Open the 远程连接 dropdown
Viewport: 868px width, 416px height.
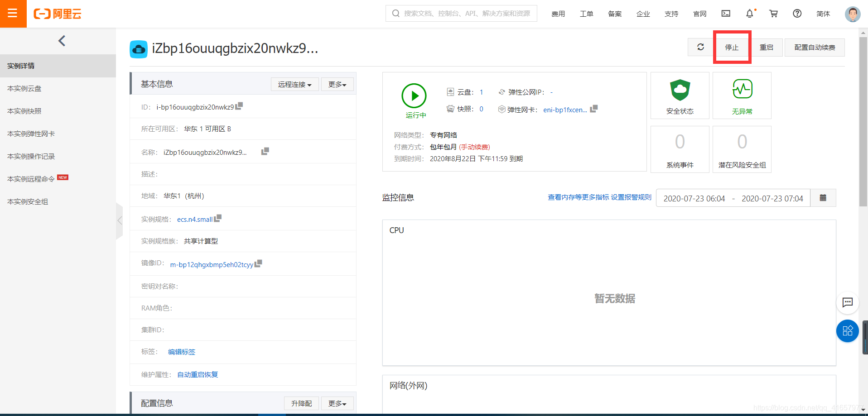[x=295, y=85]
